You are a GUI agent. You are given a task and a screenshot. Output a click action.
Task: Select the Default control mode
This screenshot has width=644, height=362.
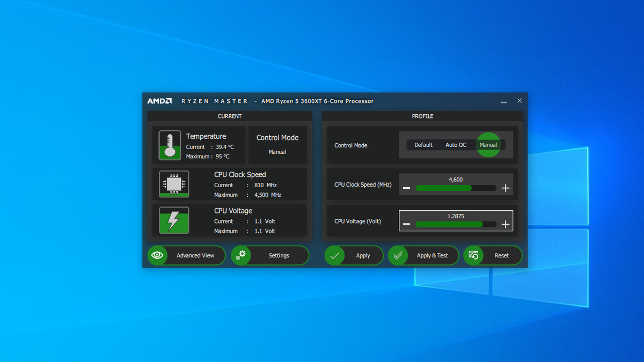[423, 145]
